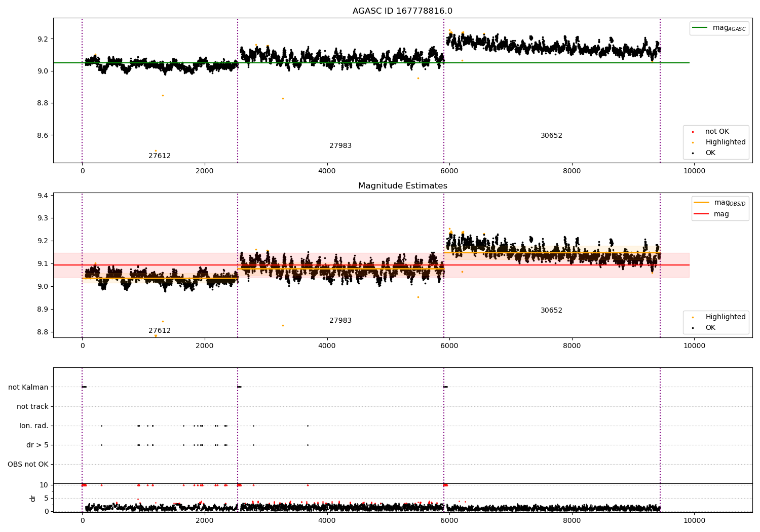Select the "not track" axis label
Viewport: 760px width, 532px height.
[32, 406]
